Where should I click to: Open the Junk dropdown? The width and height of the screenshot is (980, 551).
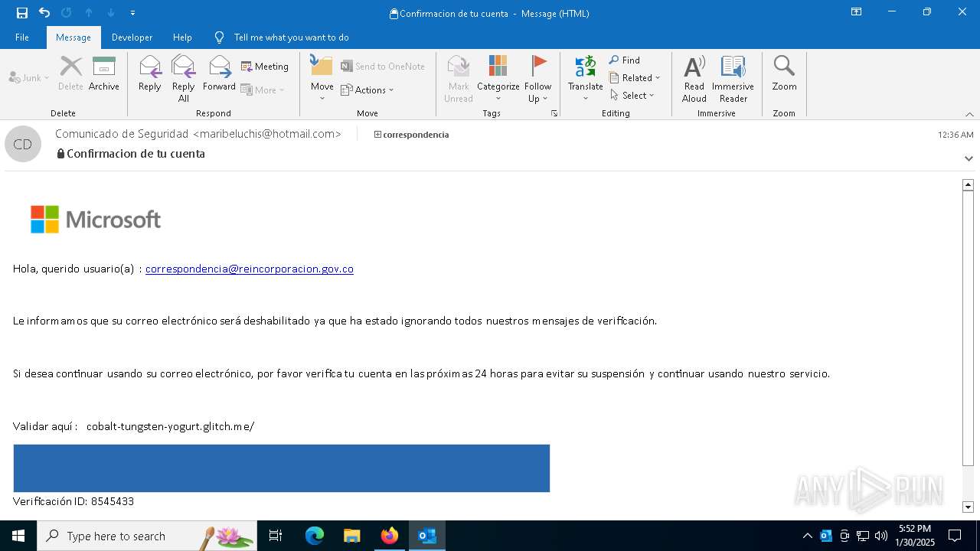tap(29, 77)
